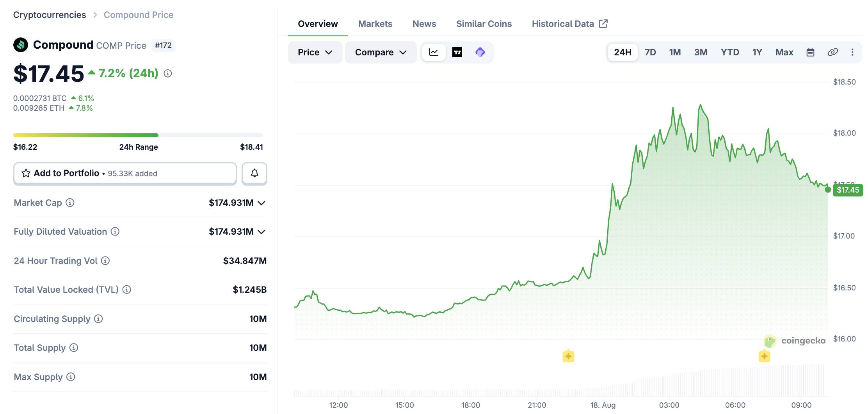
Task: Go to Cryptocurrencies breadcrumb link
Action: click(x=50, y=15)
